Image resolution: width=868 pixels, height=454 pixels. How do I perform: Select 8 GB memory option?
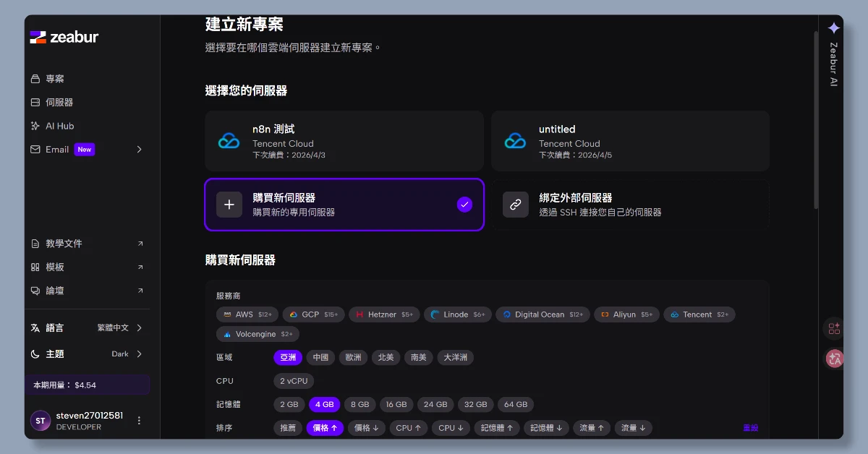point(359,405)
